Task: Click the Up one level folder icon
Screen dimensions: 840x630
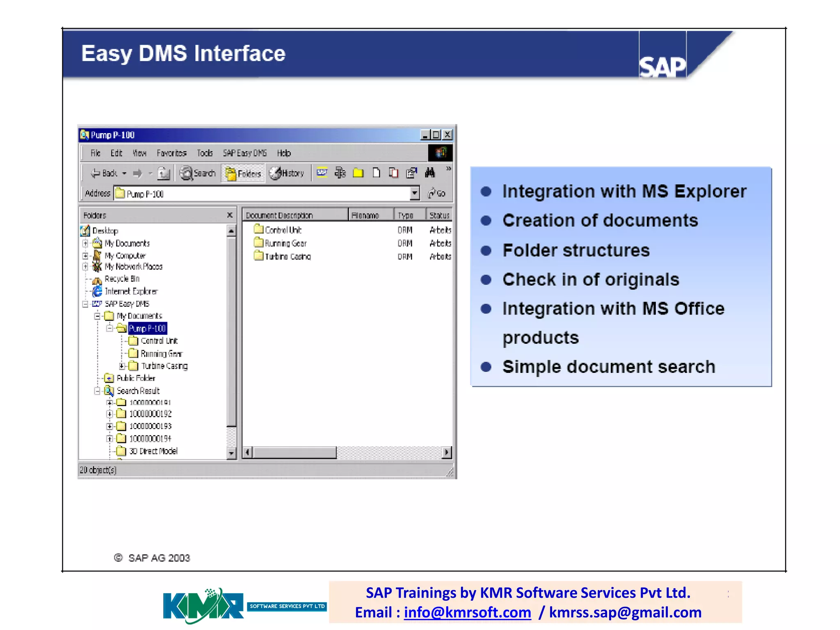Action: tap(164, 173)
